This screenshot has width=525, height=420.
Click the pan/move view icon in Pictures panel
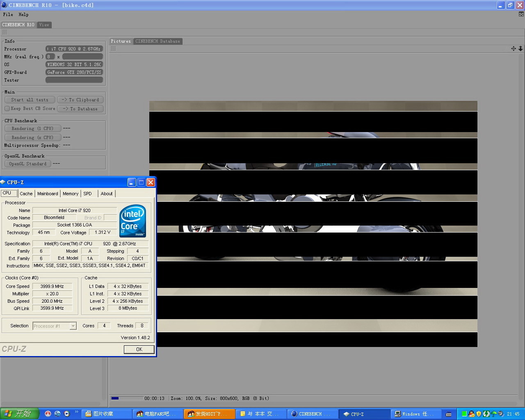tap(513, 49)
